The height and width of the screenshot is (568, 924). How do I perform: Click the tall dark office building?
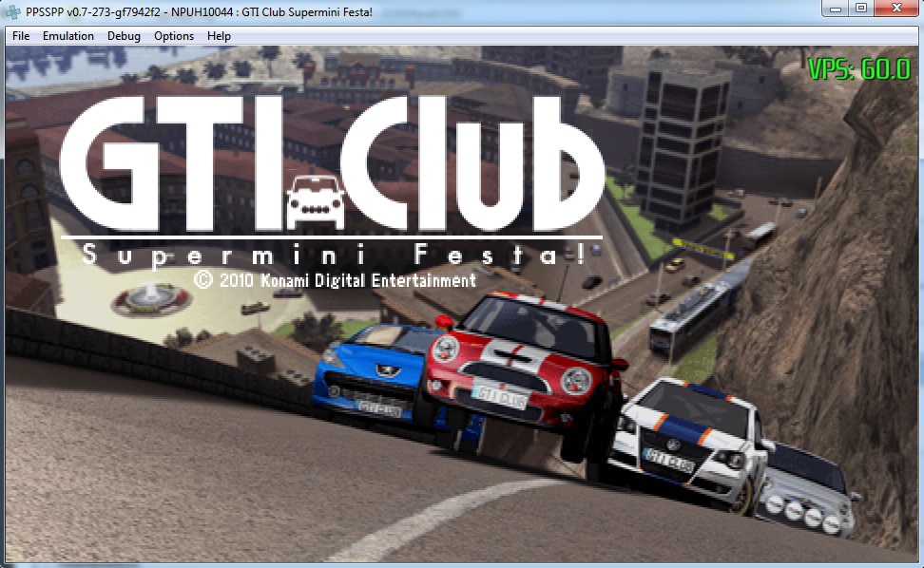pos(683,142)
